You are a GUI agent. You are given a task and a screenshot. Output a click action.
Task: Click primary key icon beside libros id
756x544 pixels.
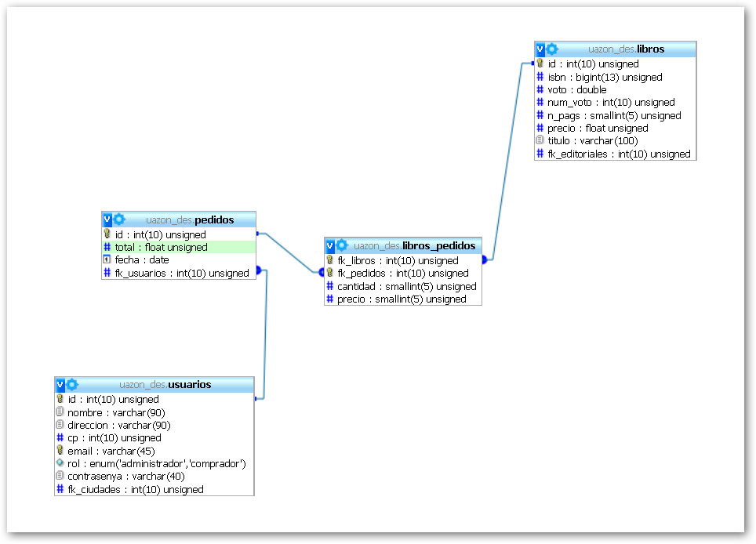[540, 63]
